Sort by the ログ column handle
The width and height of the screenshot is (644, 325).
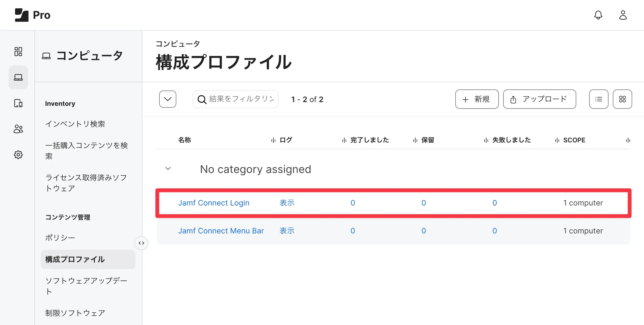point(273,140)
